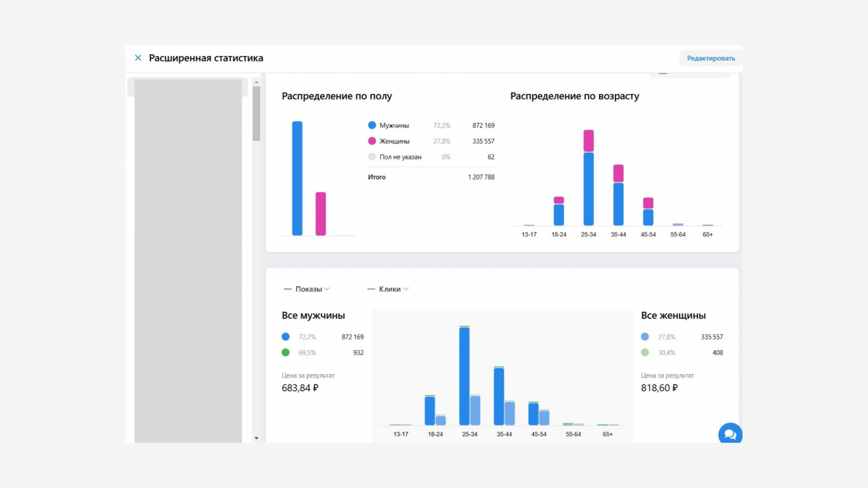Screen dimensions: 868x488
Task: Click the 25-34 bar in age distribution
Action: (589, 177)
